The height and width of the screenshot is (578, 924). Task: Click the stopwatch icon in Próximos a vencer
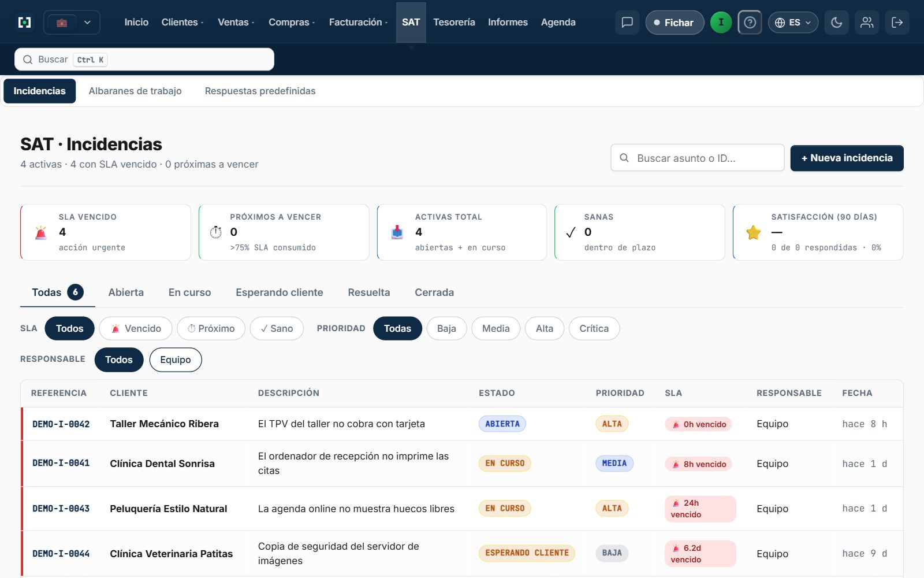tap(215, 232)
